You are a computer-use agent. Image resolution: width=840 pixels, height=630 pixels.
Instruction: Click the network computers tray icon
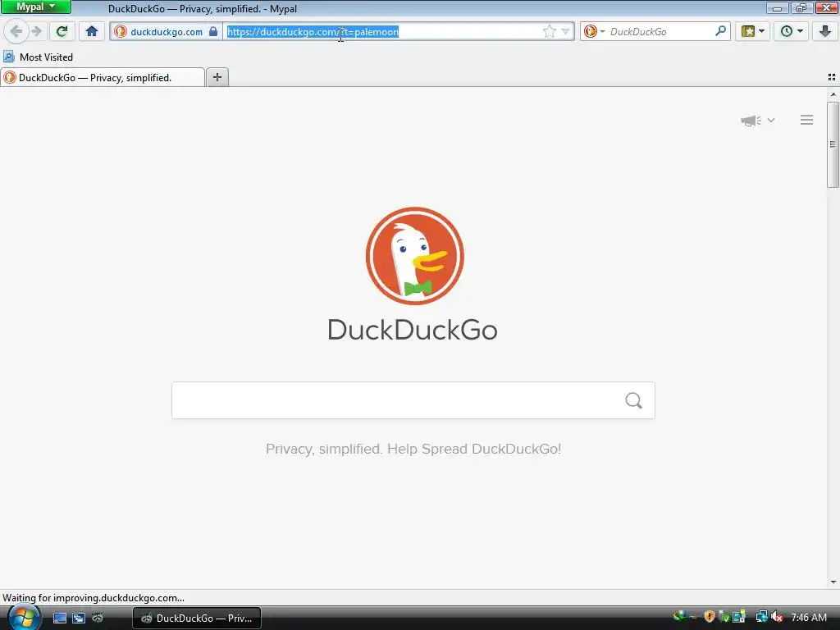click(x=761, y=617)
